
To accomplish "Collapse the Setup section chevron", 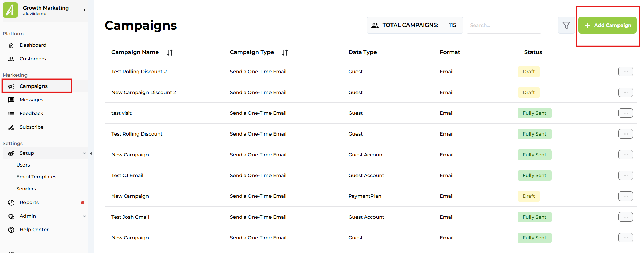I will [x=84, y=153].
